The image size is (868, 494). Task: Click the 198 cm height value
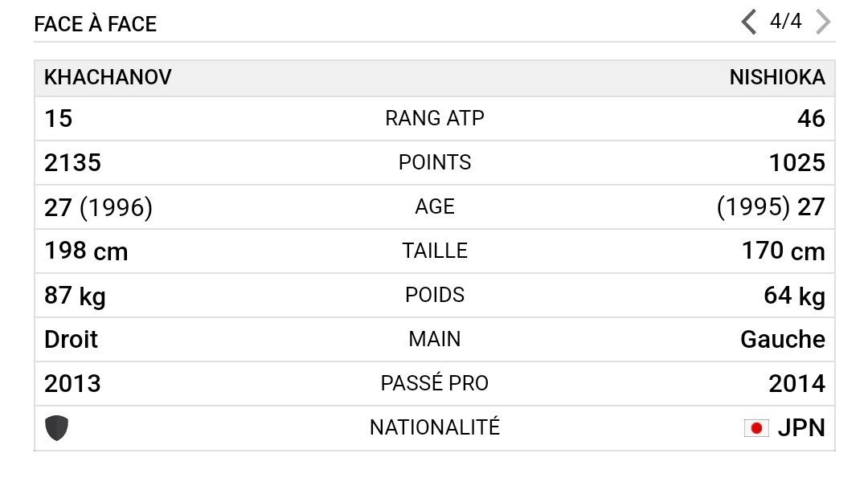pyautogui.click(x=86, y=251)
